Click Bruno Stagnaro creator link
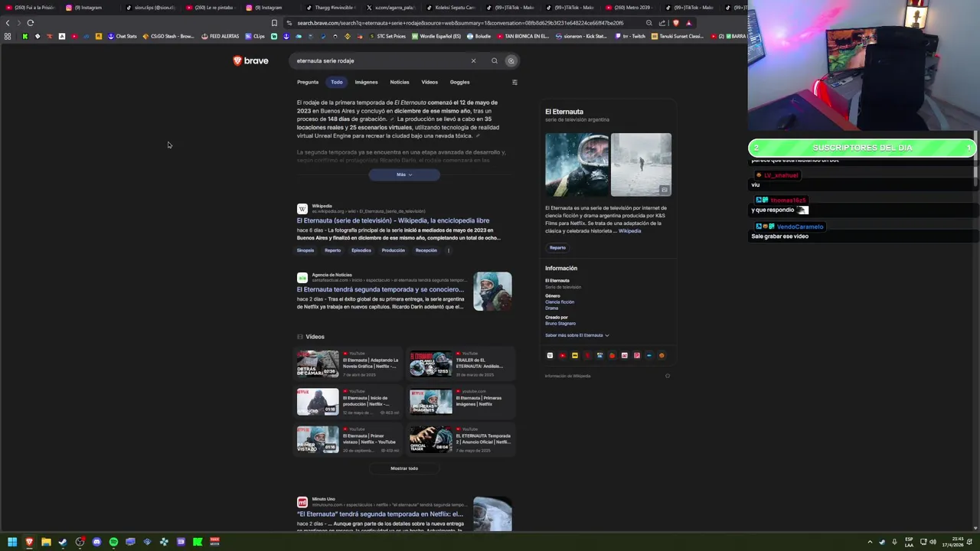This screenshot has height=551, width=980. [560, 323]
